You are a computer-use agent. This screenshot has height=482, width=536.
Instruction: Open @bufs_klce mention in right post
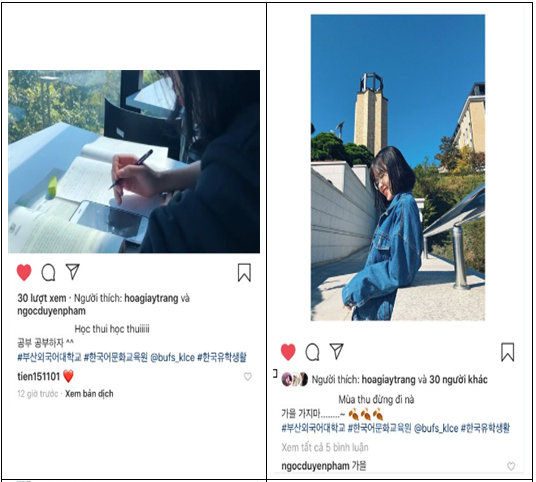point(436,428)
